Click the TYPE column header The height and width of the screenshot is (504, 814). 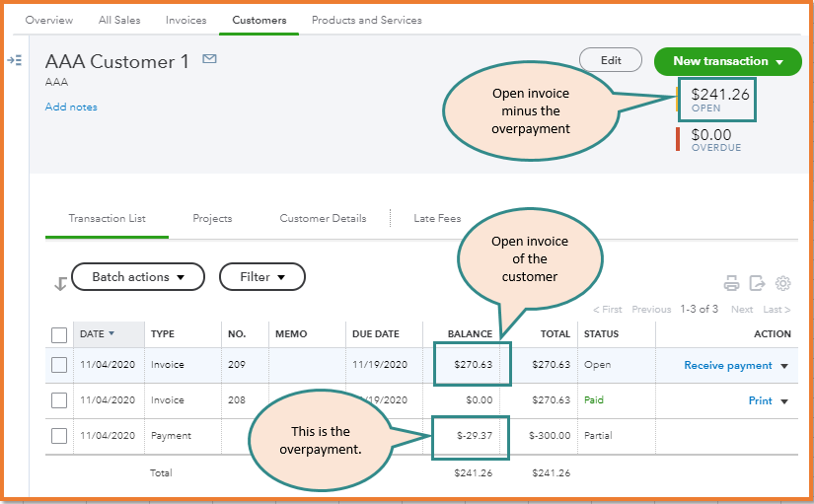163,334
